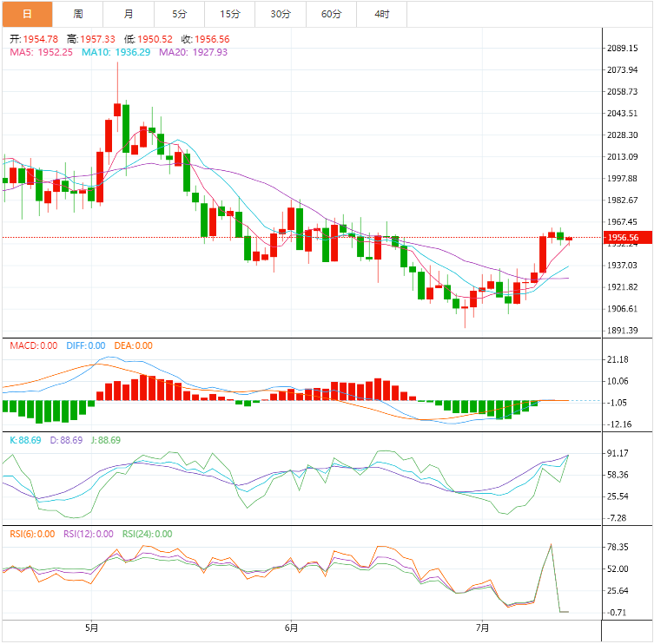Select the RSI(6) legend label
The image size is (654, 644).
[x=33, y=534]
